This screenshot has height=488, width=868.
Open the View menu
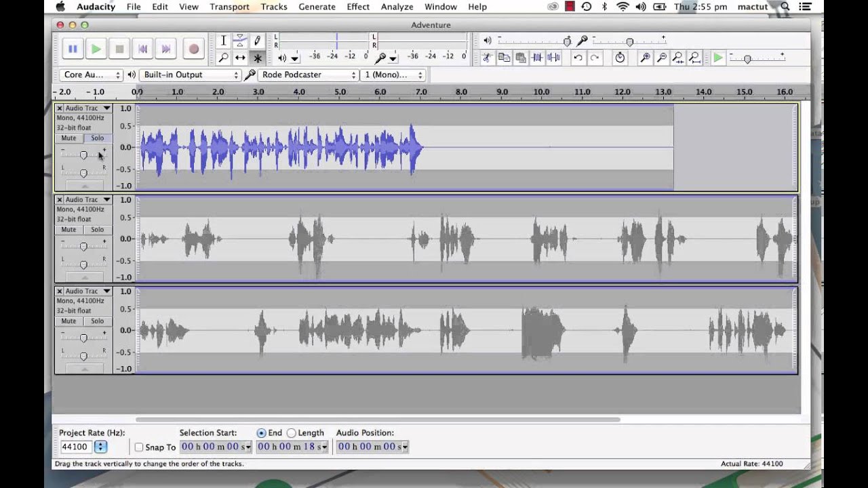[189, 7]
